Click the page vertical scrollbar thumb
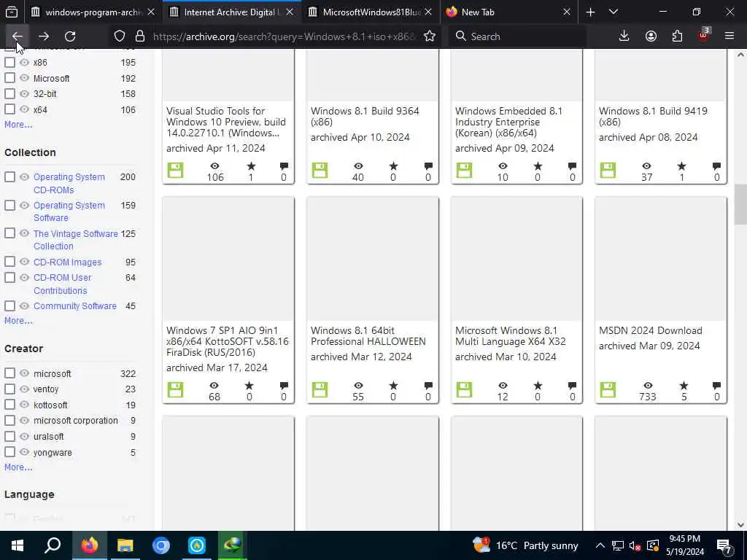Image resolution: width=747 pixels, height=560 pixels. click(x=740, y=204)
